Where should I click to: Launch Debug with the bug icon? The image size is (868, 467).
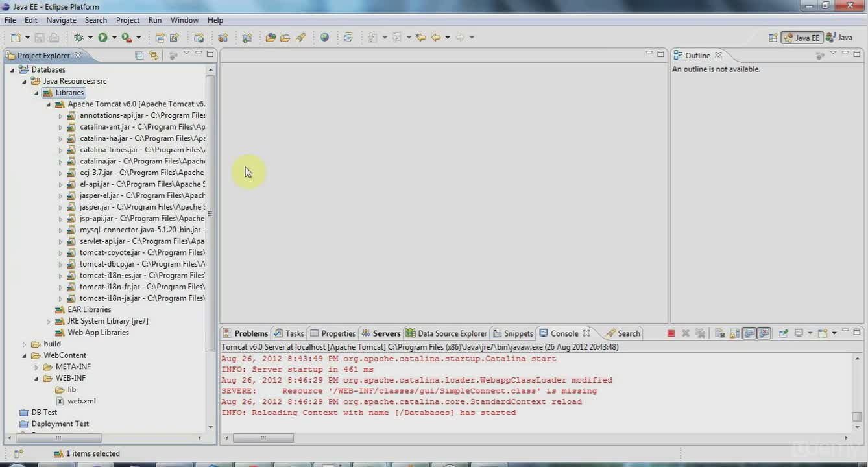[x=78, y=38]
